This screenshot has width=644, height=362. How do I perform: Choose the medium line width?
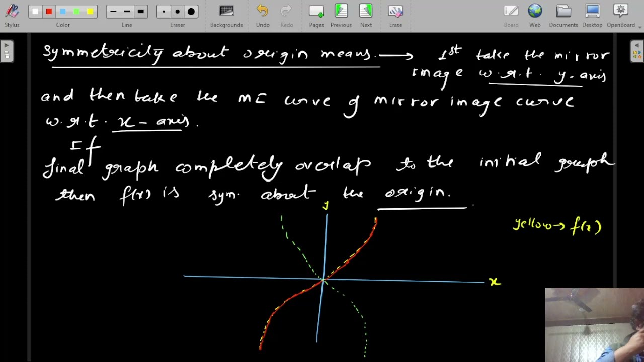127,12
